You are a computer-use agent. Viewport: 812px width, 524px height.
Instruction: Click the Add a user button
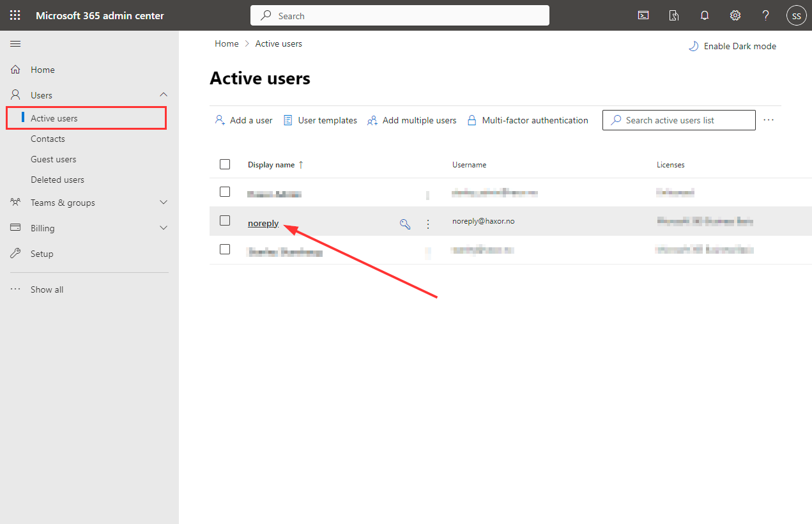[x=243, y=120]
